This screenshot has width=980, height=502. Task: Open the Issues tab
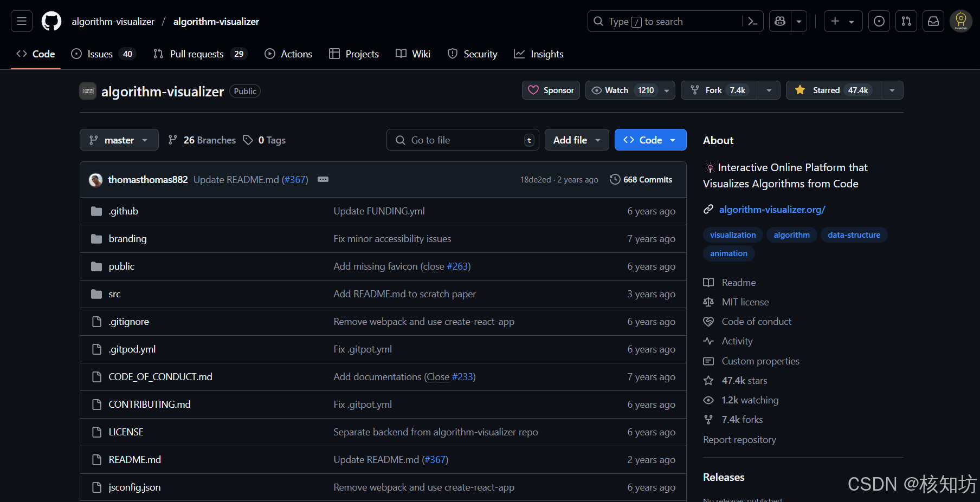(103, 54)
